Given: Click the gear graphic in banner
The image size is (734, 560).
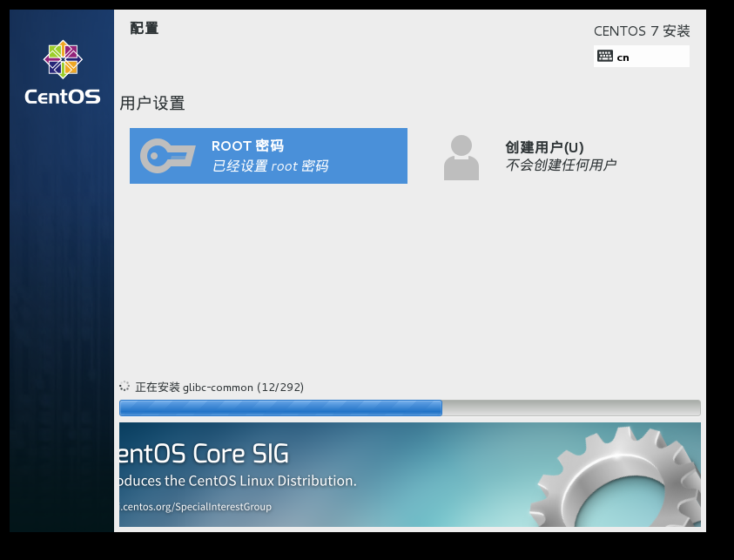Looking at the screenshot, I should pos(616,477).
